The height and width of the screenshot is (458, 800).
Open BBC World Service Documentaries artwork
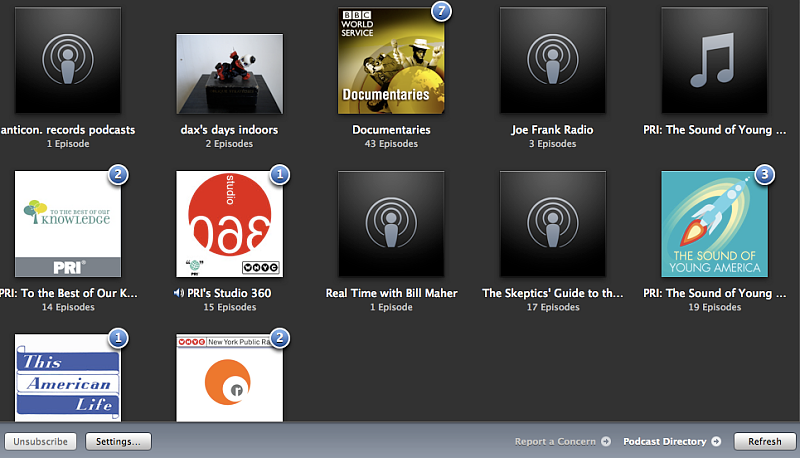[x=391, y=60]
